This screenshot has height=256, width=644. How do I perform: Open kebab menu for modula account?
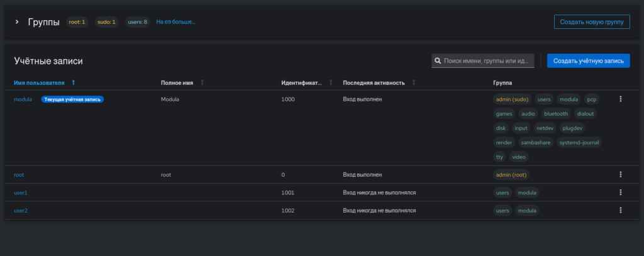pyautogui.click(x=620, y=99)
